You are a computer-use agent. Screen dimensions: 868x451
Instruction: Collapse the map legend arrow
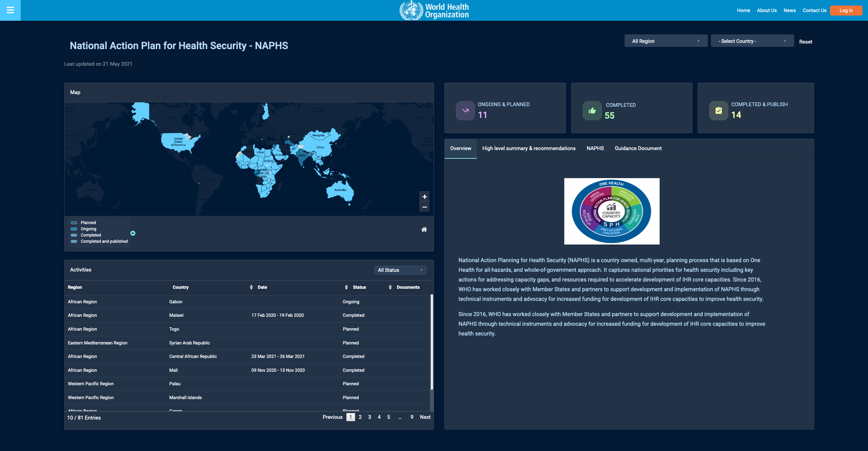tap(133, 233)
